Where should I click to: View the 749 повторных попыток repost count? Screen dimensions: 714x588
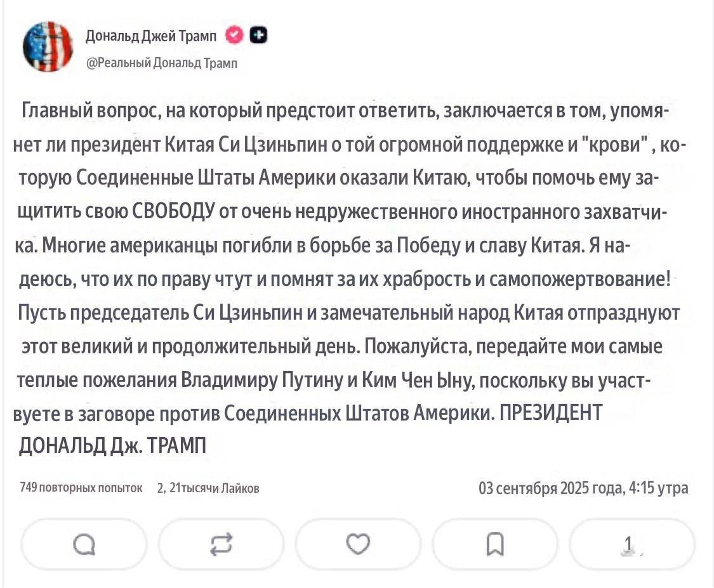[x=81, y=487]
